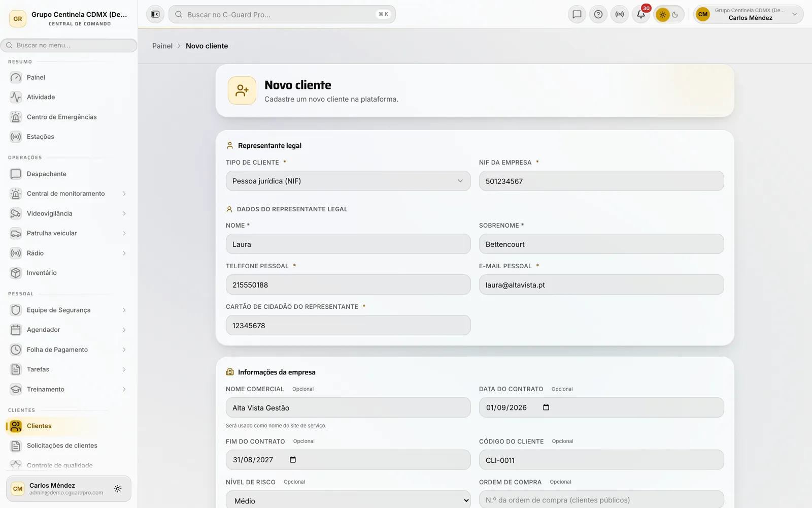Open the Carlos Méndez account dropdown
Image resolution: width=812 pixels, height=508 pixels.
(x=748, y=14)
